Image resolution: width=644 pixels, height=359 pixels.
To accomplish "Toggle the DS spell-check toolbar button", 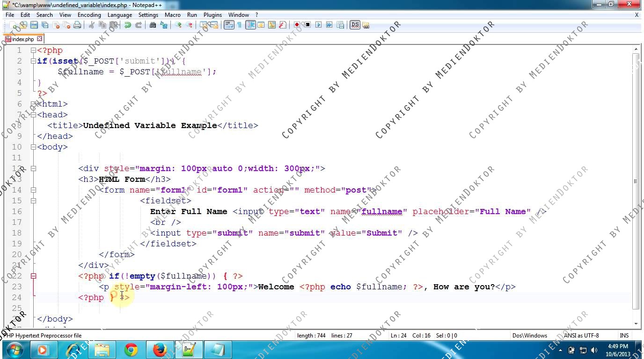I will point(355,25).
